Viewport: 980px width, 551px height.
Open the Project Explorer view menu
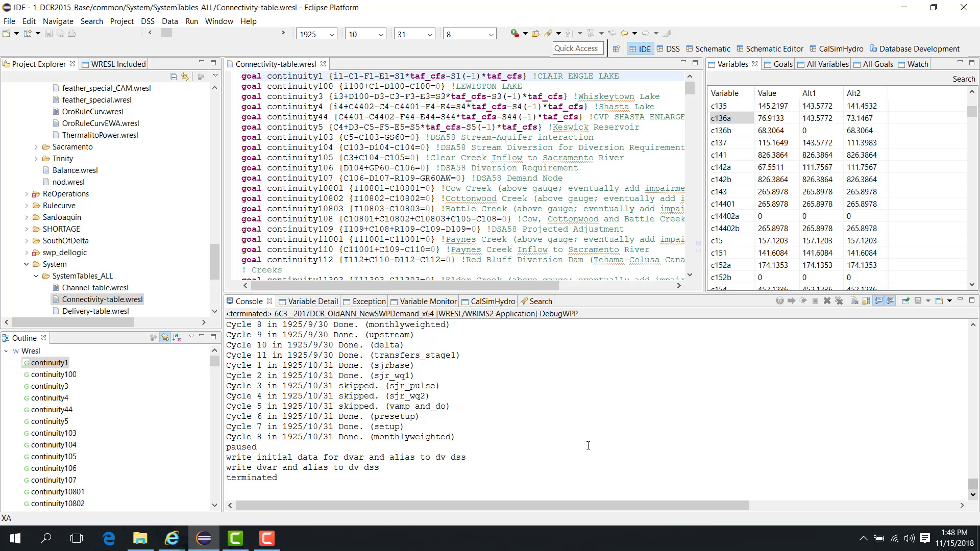(x=215, y=77)
